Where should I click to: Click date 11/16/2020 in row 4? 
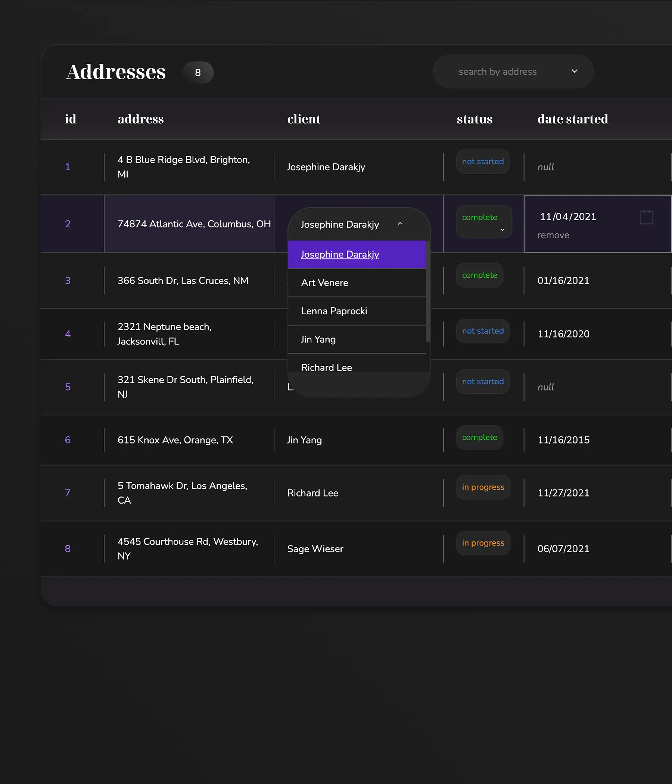coord(563,334)
